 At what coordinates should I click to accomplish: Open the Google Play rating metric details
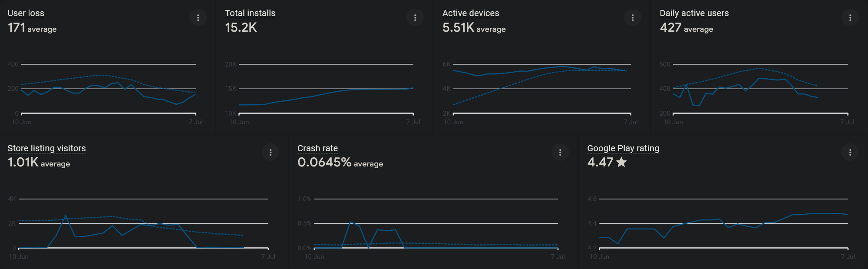click(x=623, y=148)
